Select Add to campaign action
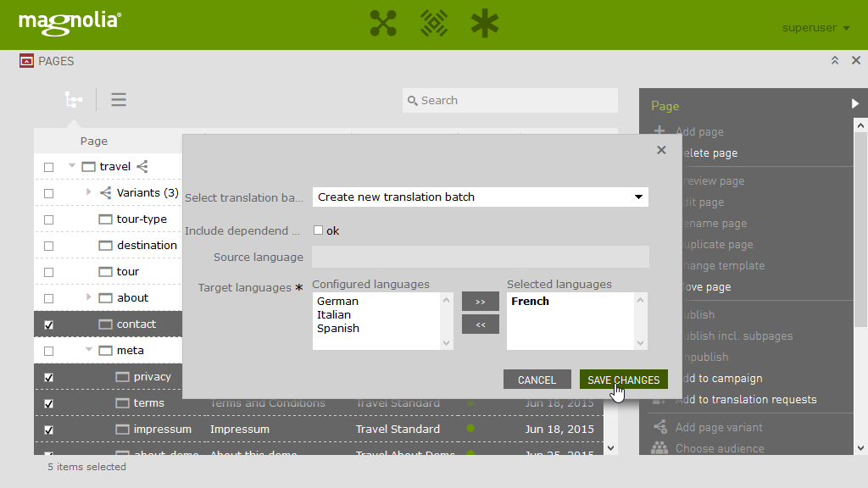The width and height of the screenshot is (868, 488). click(719, 379)
